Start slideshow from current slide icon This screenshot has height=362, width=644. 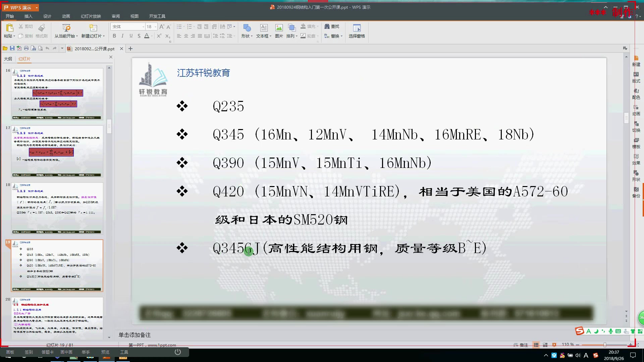pos(66,28)
